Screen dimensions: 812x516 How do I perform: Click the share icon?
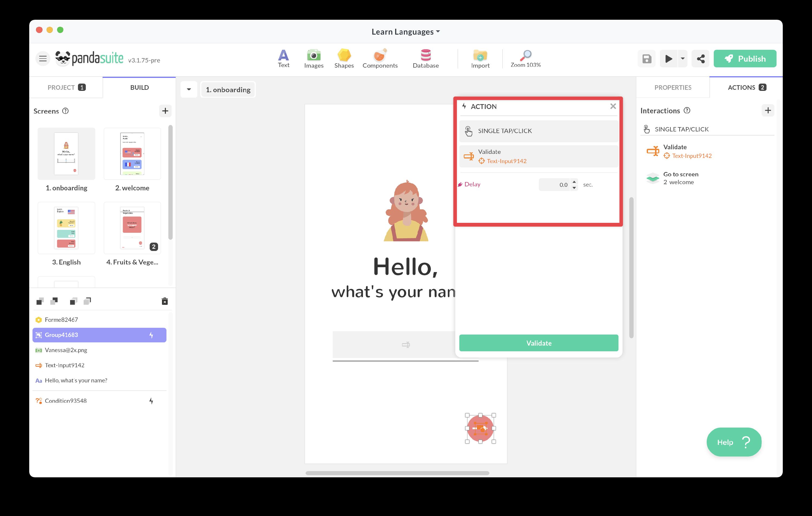tap(700, 59)
